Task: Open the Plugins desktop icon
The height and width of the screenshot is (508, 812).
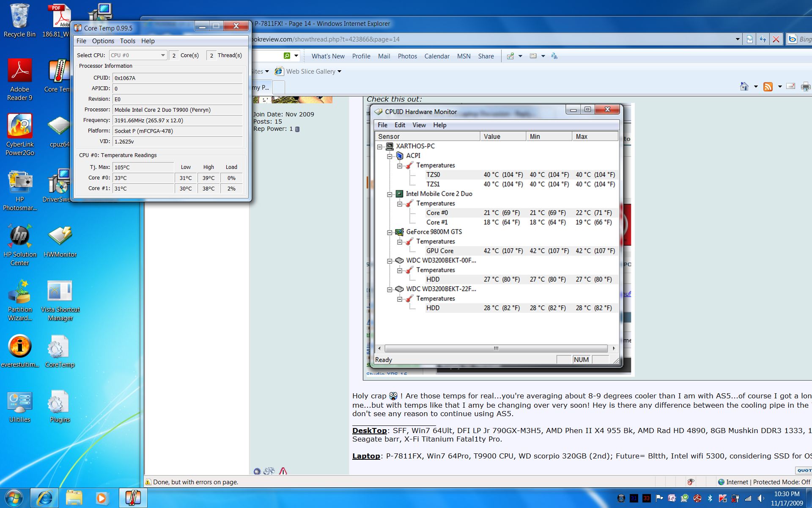Action: [x=59, y=406]
